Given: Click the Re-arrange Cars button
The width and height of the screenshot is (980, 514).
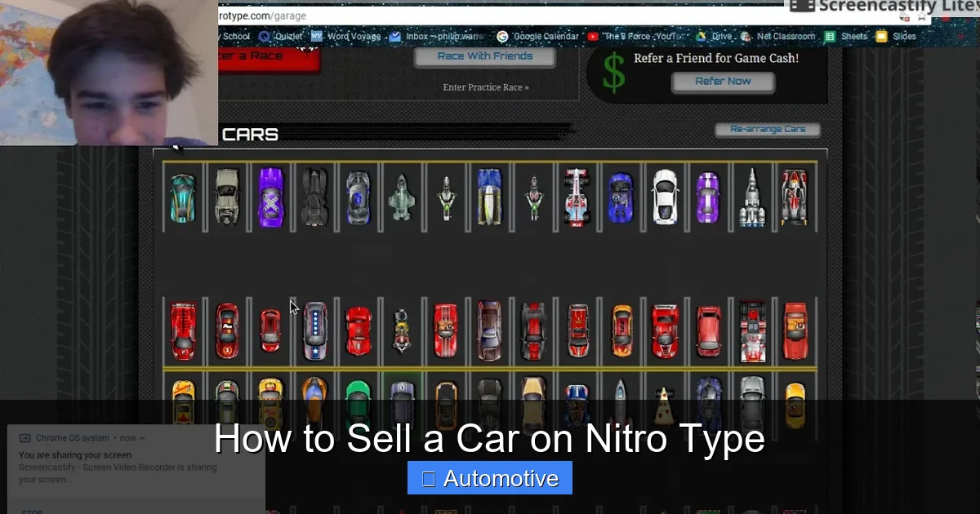Looking at the screenshot, I should (x=766, y=129).
